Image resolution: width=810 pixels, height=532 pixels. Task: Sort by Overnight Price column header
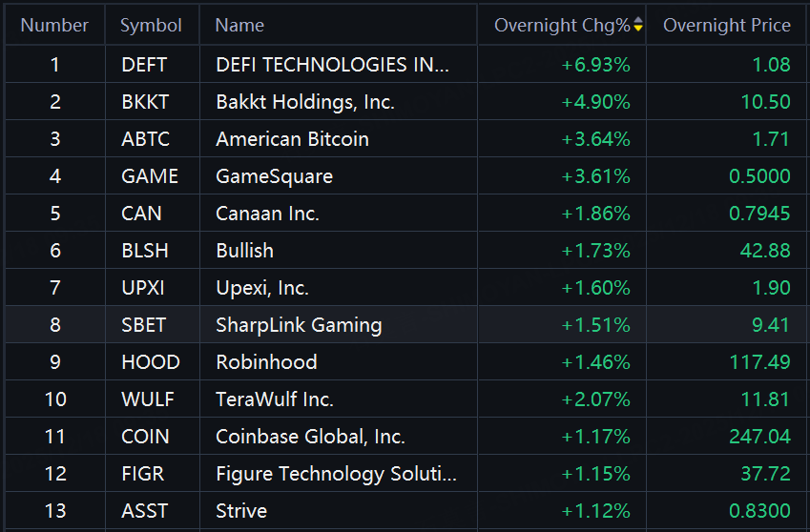pos(726,25)
